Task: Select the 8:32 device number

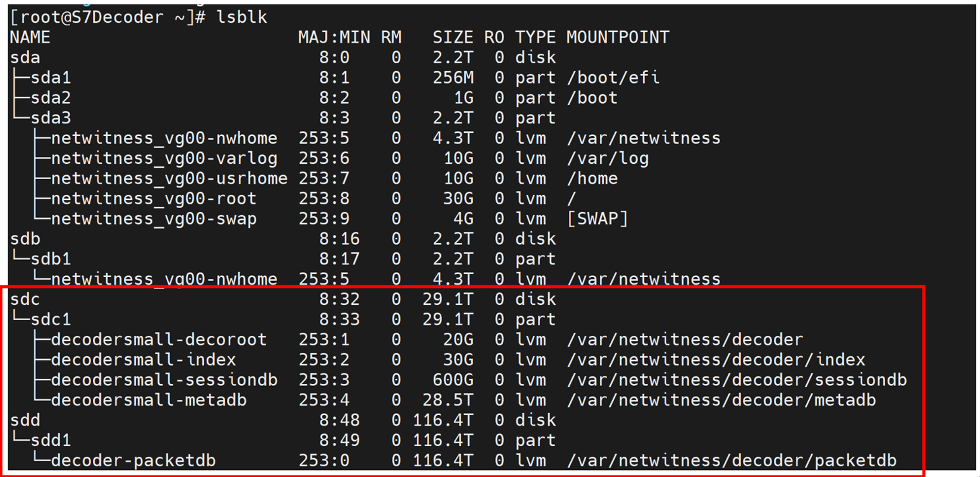Action: (340, 299)
